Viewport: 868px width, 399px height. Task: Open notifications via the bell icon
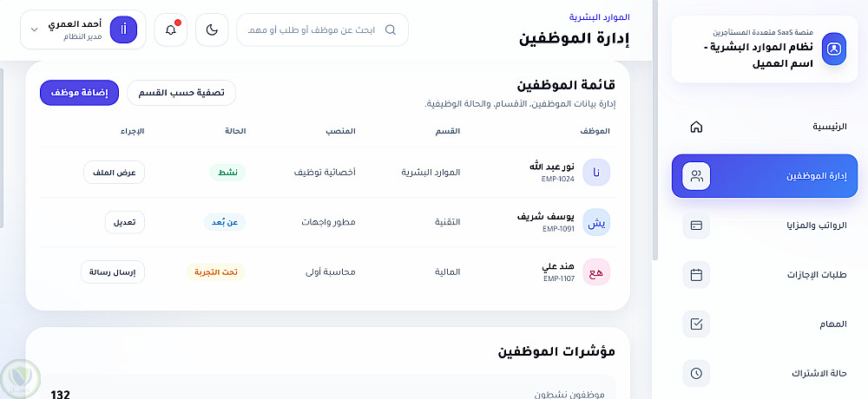(x=170, y=29)
